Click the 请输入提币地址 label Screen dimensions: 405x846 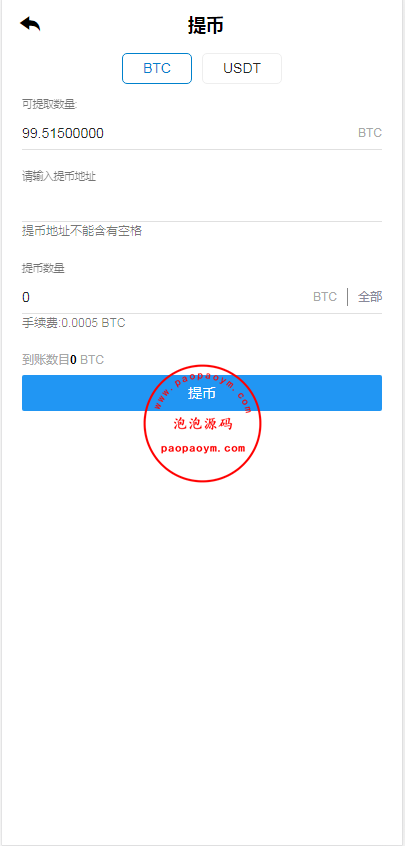[x=59, y=176]
